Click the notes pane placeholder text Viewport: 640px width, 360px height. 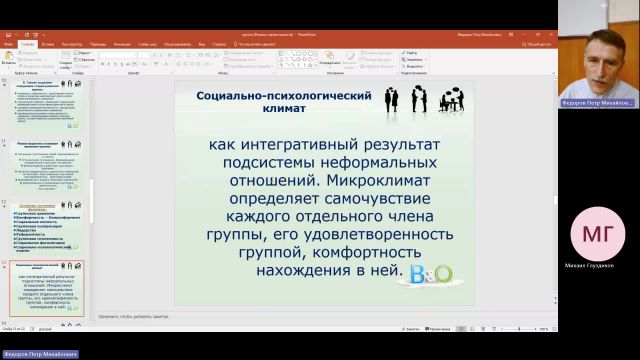point(133,317)
